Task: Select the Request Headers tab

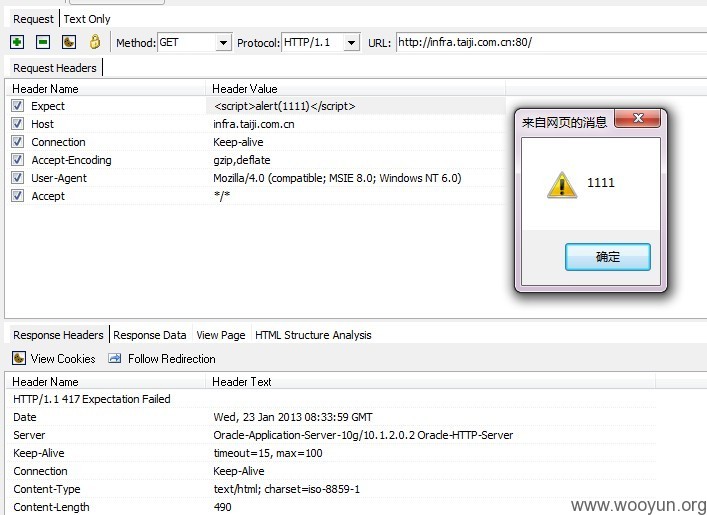Action: 55,68
